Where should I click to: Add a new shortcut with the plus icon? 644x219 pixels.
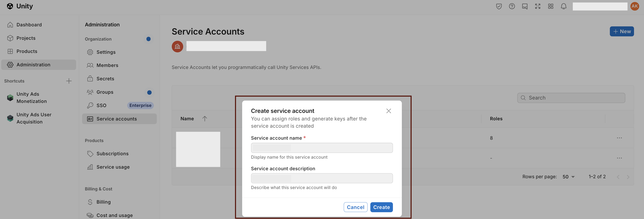tap(69, 81)
